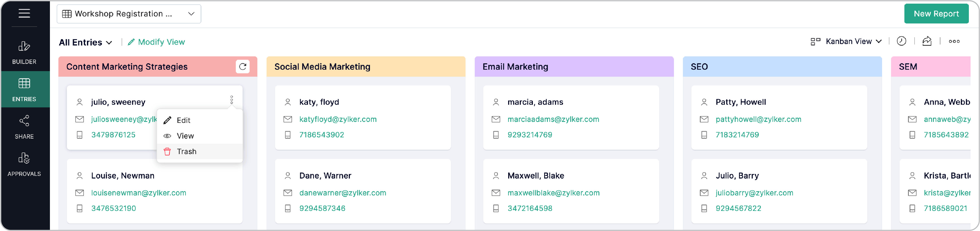Open the three-dot more options icon in the toolbar
The height and width of the screenshot is (231, 980).
pyautogui.click(x=954, y=41)
